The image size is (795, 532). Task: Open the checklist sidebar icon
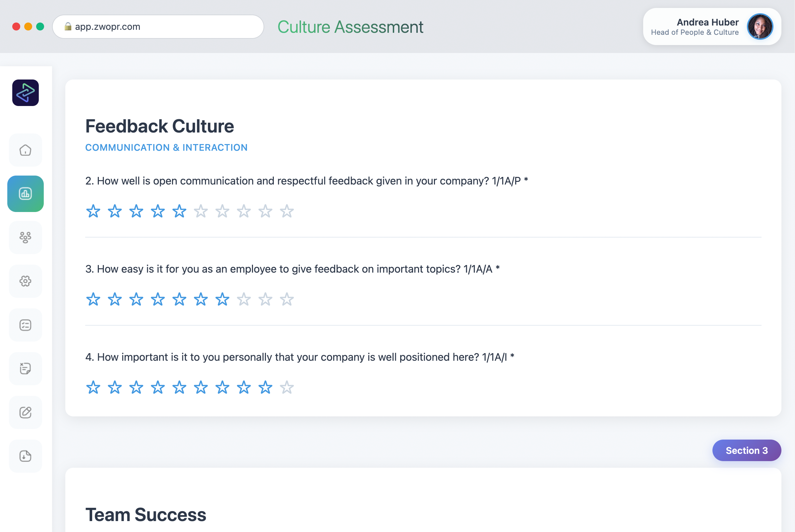[x=26, y=325]
